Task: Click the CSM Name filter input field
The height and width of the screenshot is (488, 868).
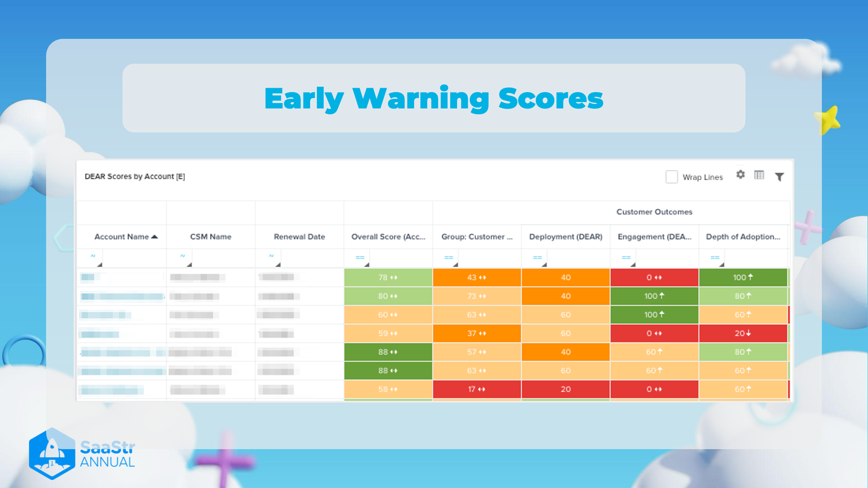Action: [x=223, y=258]
